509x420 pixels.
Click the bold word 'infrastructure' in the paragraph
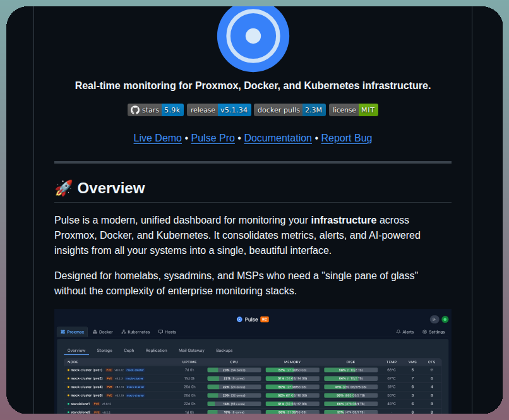click(x=344, y=220)
